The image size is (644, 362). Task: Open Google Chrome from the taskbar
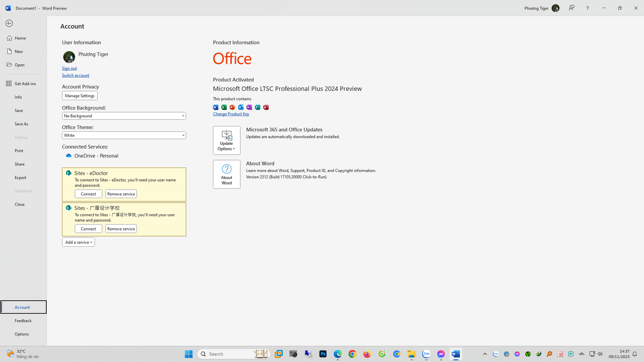352,354
